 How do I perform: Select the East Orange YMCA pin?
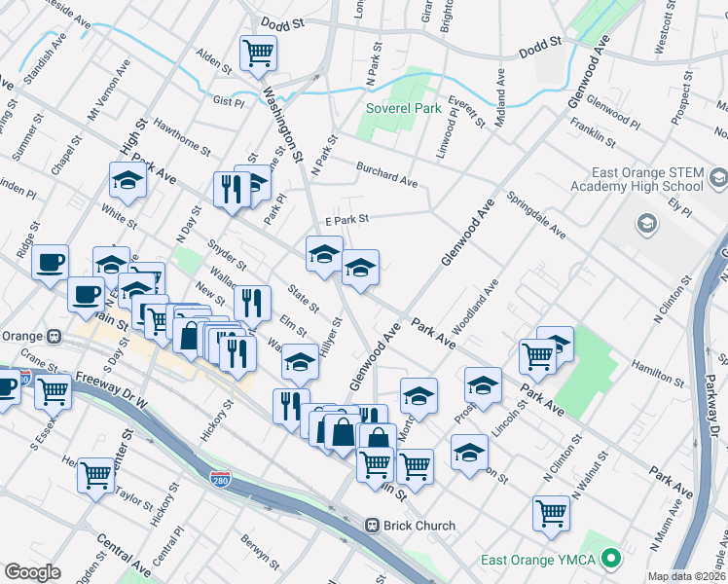pos(612,559)
